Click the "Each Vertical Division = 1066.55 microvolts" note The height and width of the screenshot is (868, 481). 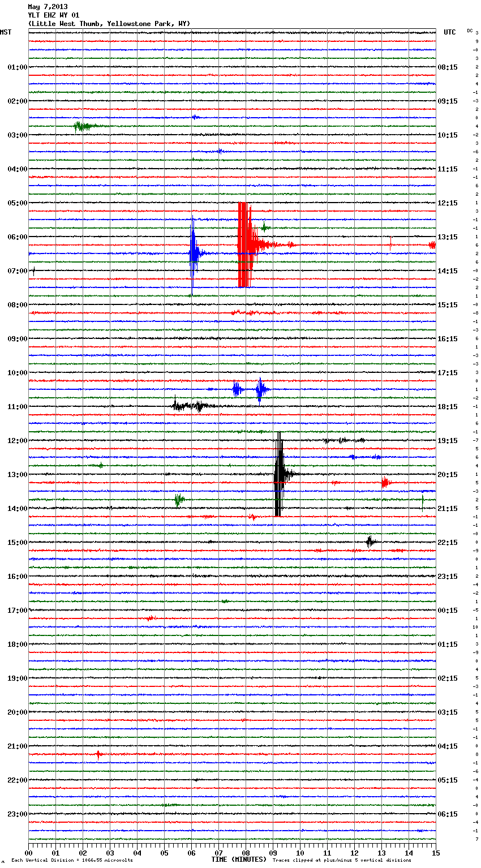pyautogui.click(x=72, y=861)
